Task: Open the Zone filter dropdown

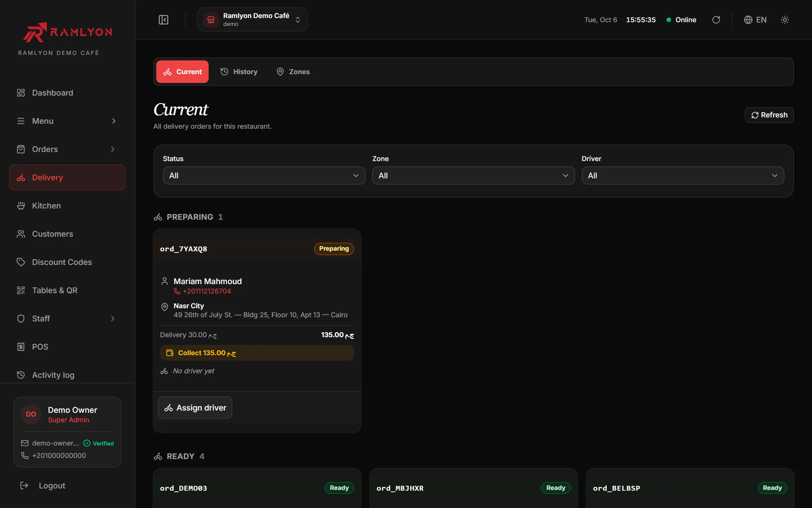Action: point(473,175)
